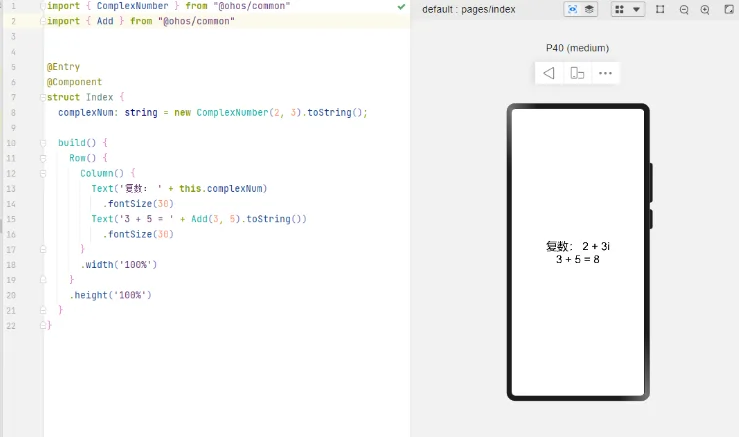
Task: Open the three-dots more options menu
Action: point(605,73)
